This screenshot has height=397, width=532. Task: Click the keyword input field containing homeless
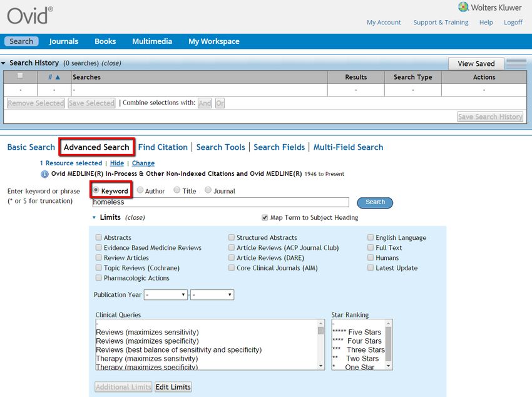220,202
